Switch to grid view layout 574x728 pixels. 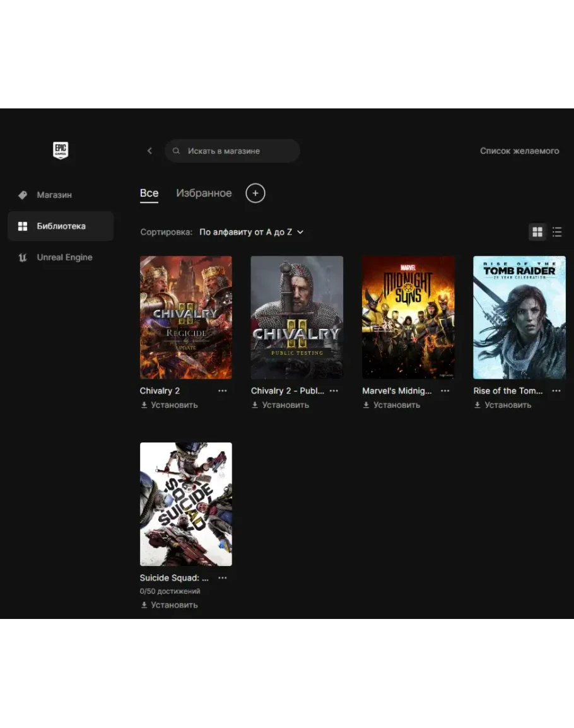(x=537, y=232)
